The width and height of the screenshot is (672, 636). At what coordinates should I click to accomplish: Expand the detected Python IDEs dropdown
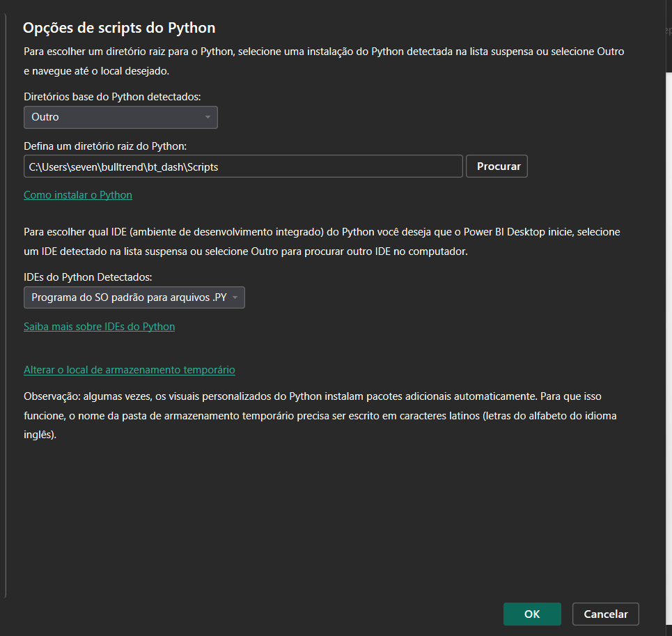coord(134,297)
